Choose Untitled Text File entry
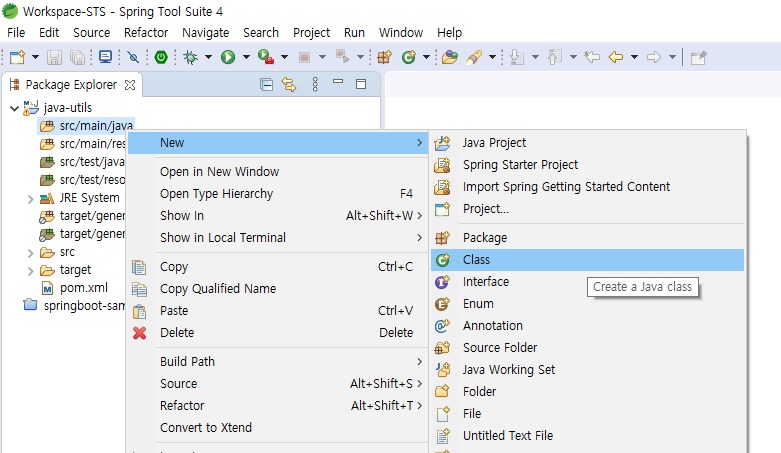The image size is (781, 453). pos(587,436)
